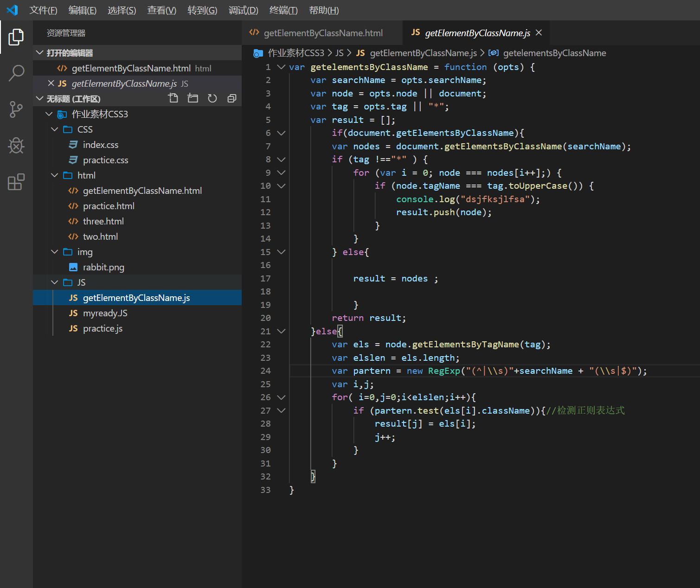This screenshot has width=700, height=588.
Task: Fold the else block at line 21
Action: coord(281,331)
